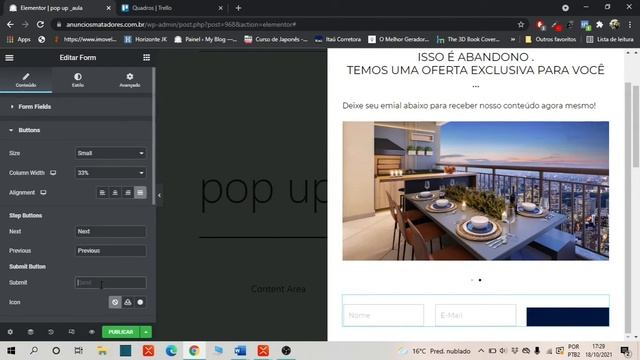Image resolution: width=640 pixels, height=360 pixels.
Task: Select the second carousel pagination dot
Action: click(x=480, y=280)
